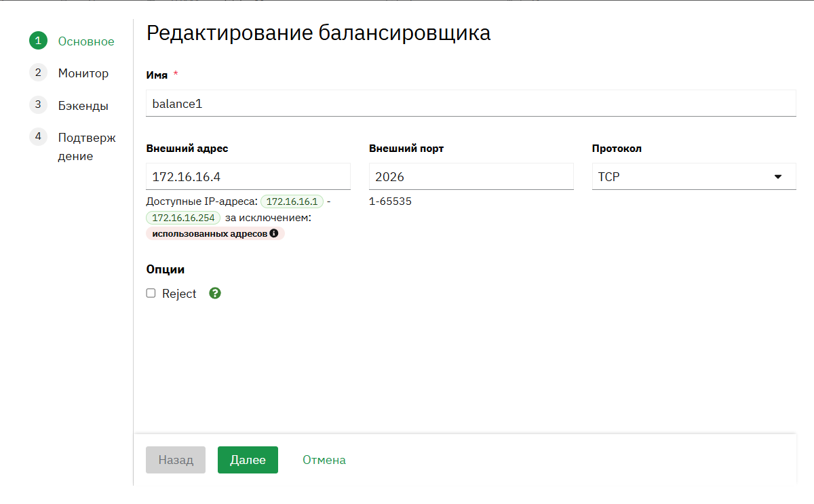Click the step 1 circle icon
The height and width of the screenshot is (504, 814).
[x=38, y=41]
